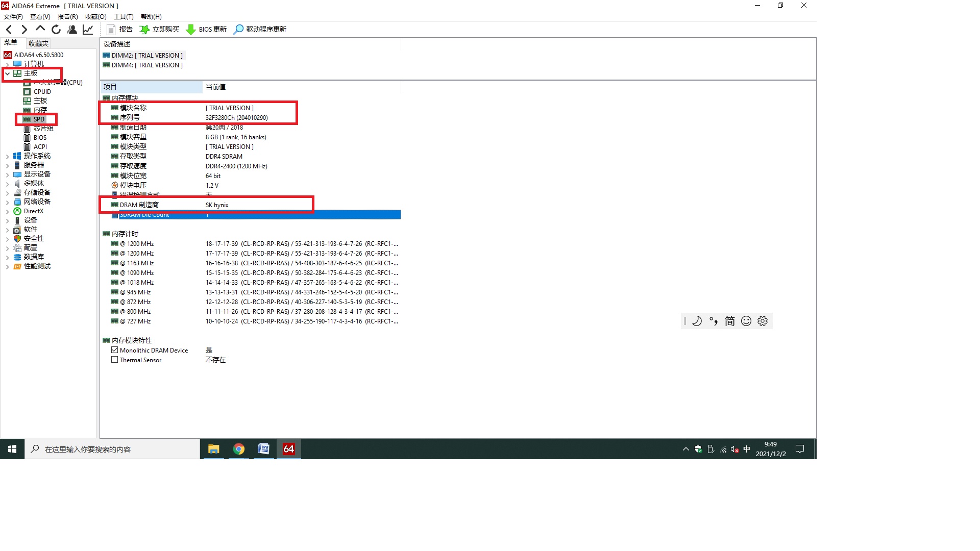Click the back navigation arrow
The image size is (980, 551).
click(9, 30)
